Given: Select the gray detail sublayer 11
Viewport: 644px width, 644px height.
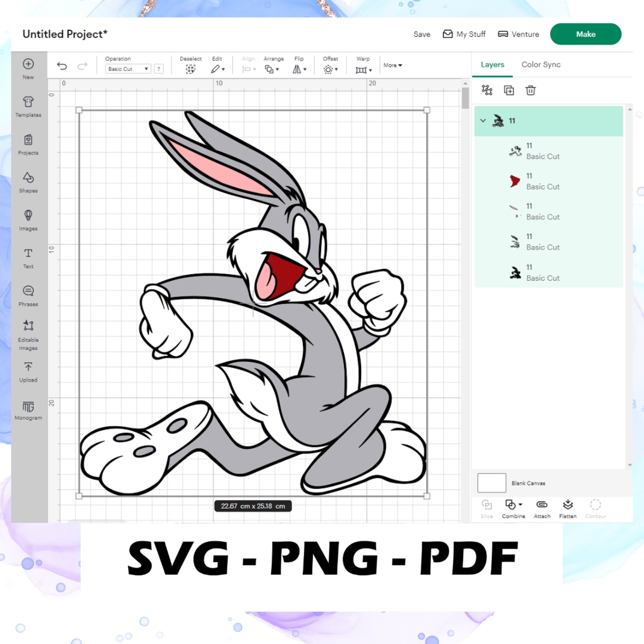Looking at the screenshot, I should (549, 242).
